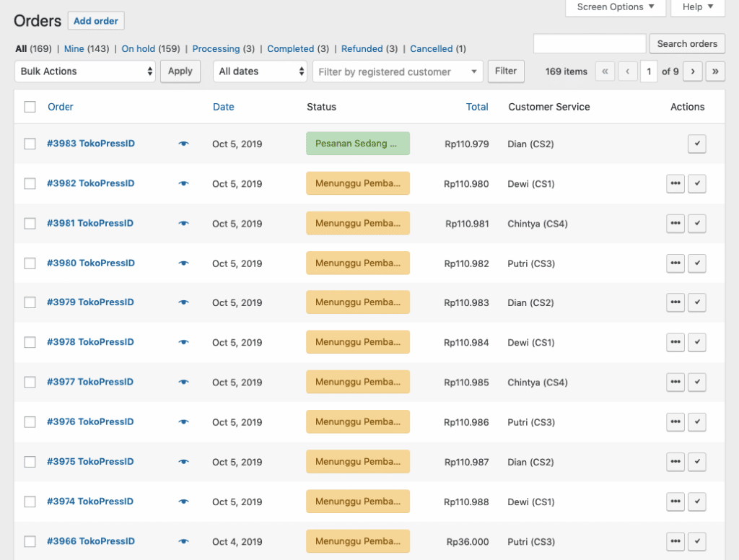Screen dimensions: 739x560
Task: Open the All dates dropdown
Action: pyautogui.click(x=260, y=71)
